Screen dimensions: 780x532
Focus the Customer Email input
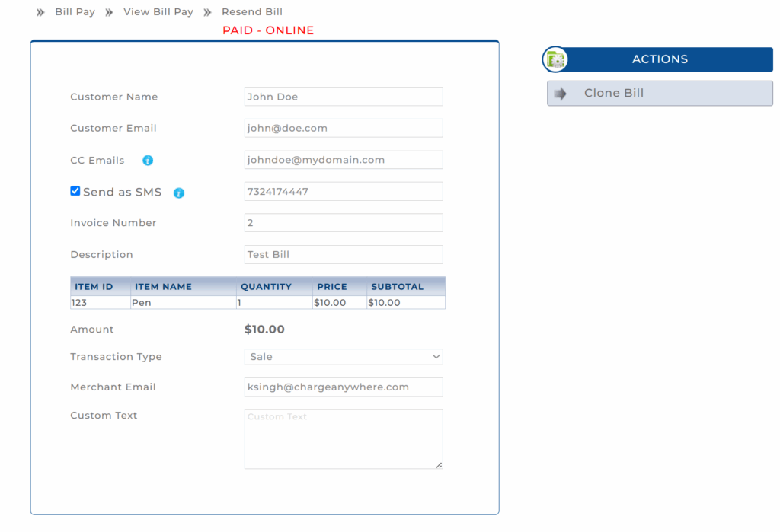[x=343, y=129]
